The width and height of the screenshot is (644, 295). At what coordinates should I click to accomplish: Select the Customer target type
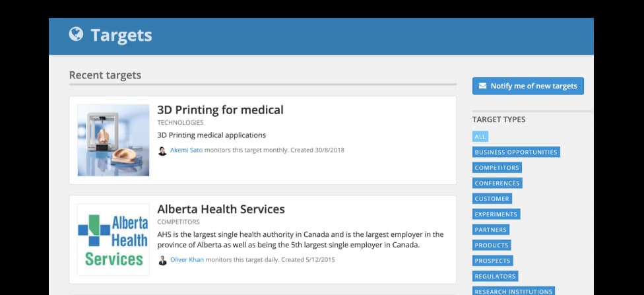point(492,199)
